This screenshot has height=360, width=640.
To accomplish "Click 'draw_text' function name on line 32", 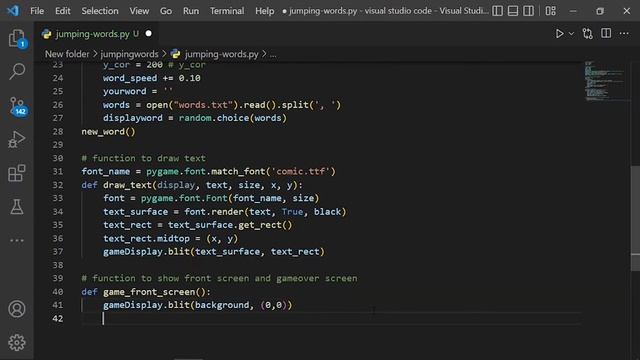I will pyautogui.click(x=127, y=185).
